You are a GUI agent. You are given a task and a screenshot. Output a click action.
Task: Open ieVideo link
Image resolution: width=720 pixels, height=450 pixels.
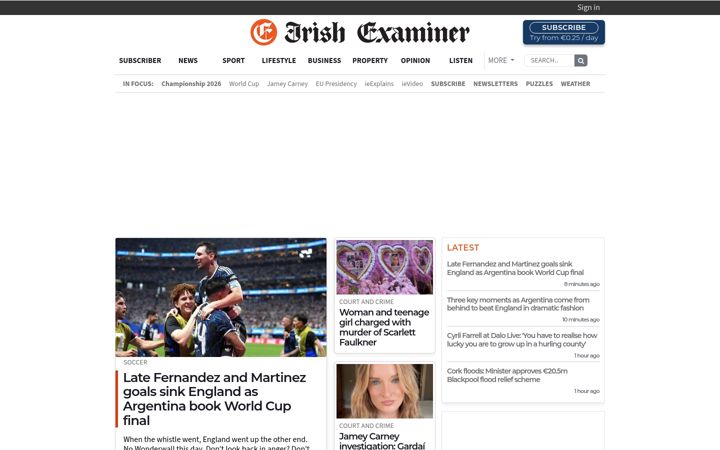pos(412,84)
